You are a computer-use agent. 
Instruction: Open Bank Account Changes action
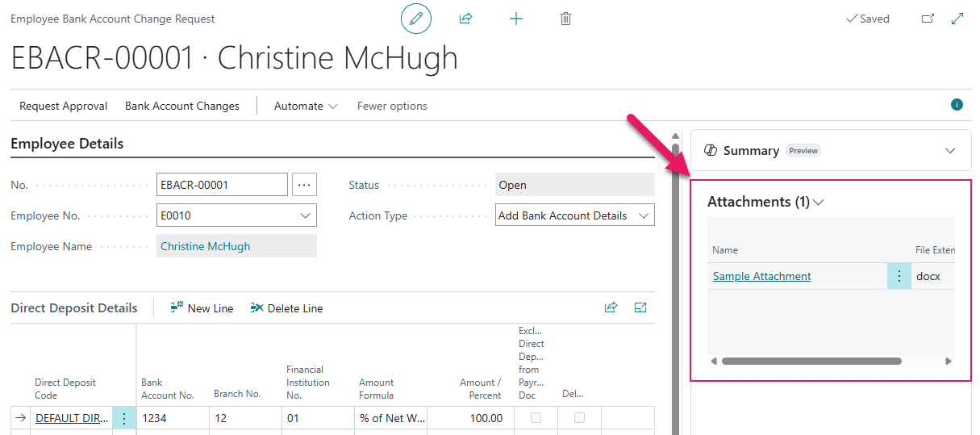182,106
